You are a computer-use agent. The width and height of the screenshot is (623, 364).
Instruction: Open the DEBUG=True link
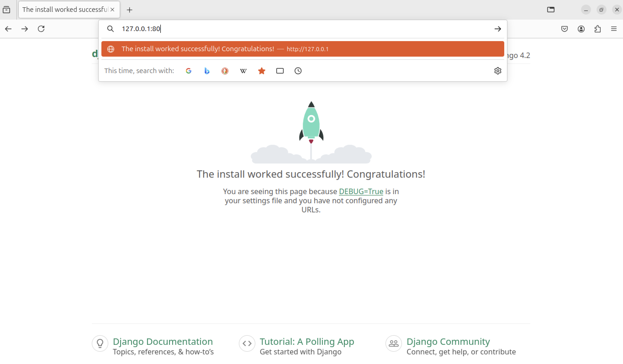361,192
